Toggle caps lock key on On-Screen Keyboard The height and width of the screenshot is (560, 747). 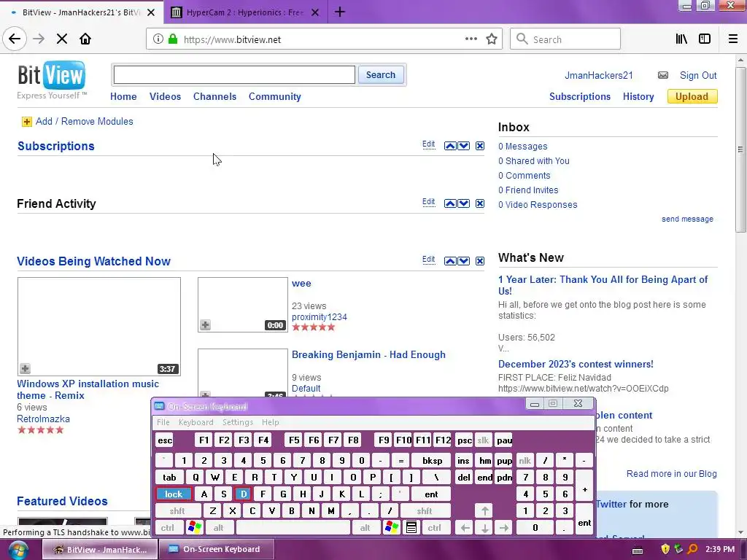pyautogui.click(x=174, y=494)
